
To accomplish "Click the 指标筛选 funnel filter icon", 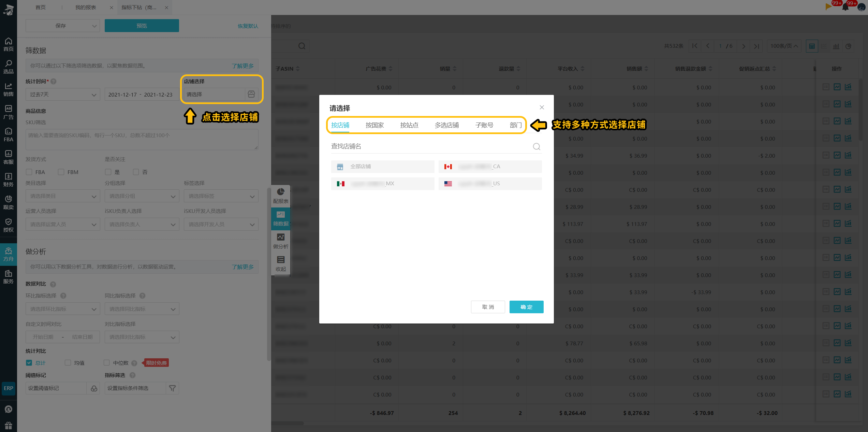I will pos(173,388).
